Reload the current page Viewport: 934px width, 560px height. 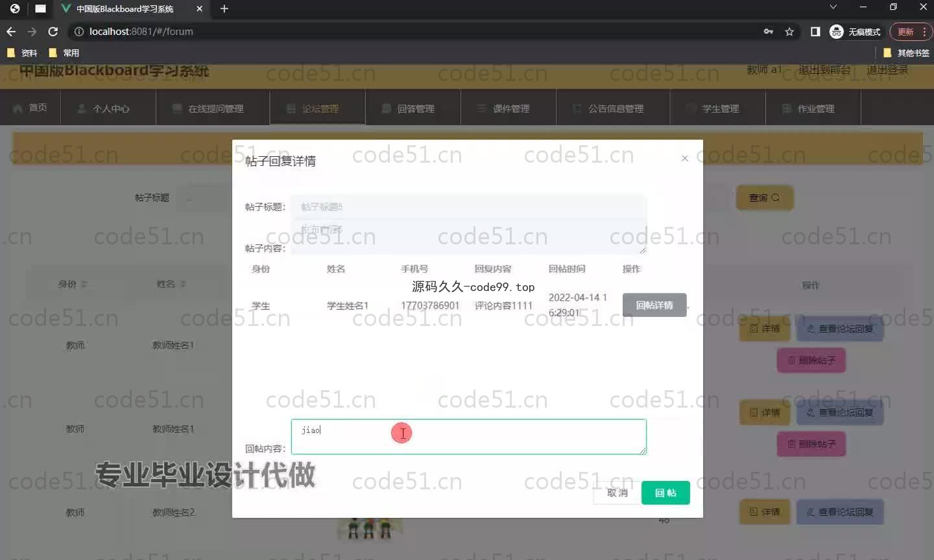(53, 31)
